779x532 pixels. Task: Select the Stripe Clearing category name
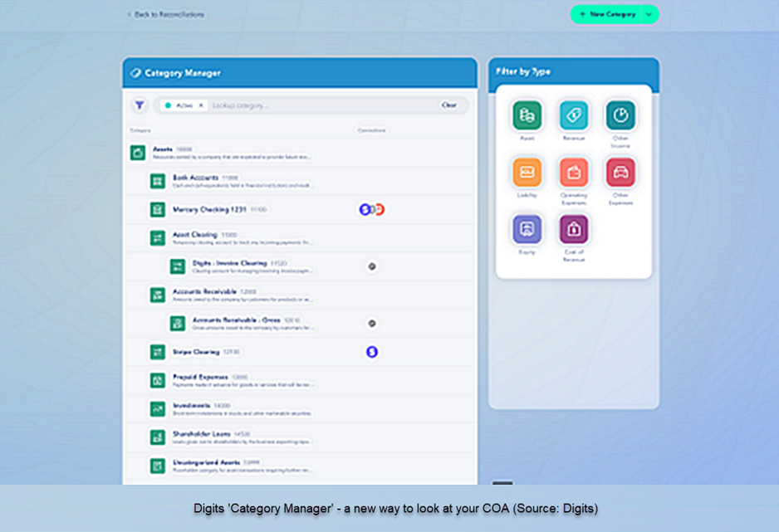[x=196, y=352]
